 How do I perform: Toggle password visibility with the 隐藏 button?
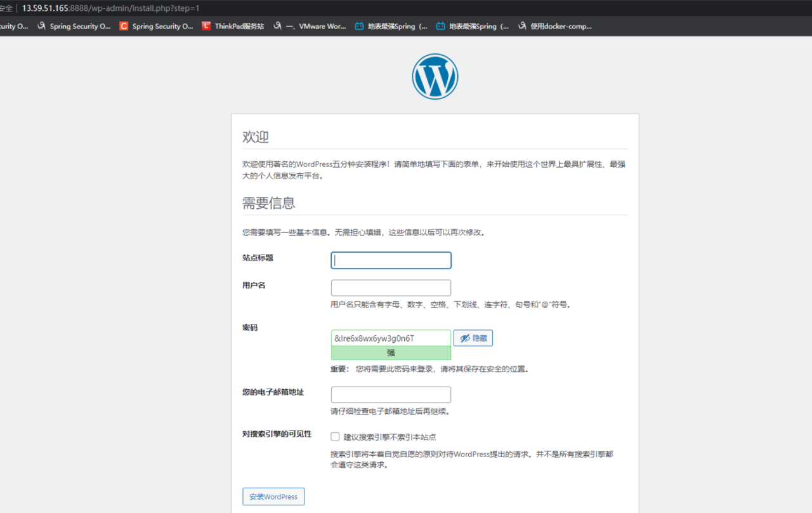[x=473, y=338]
